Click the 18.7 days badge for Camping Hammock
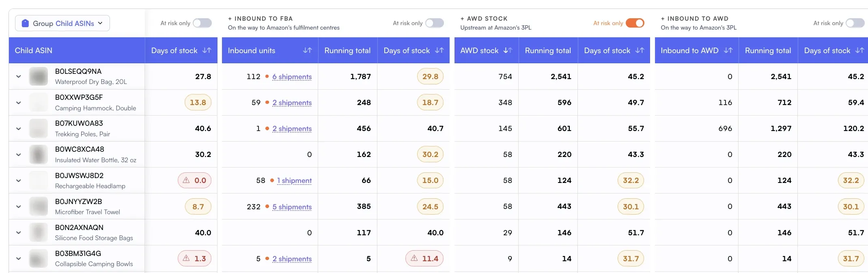 [x=430, y=103]
